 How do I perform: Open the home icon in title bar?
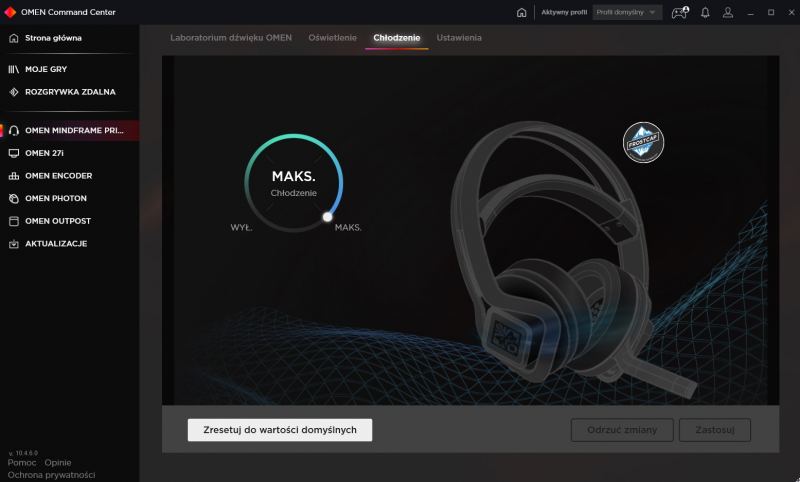pyautogui.click(x=521, y=12)
